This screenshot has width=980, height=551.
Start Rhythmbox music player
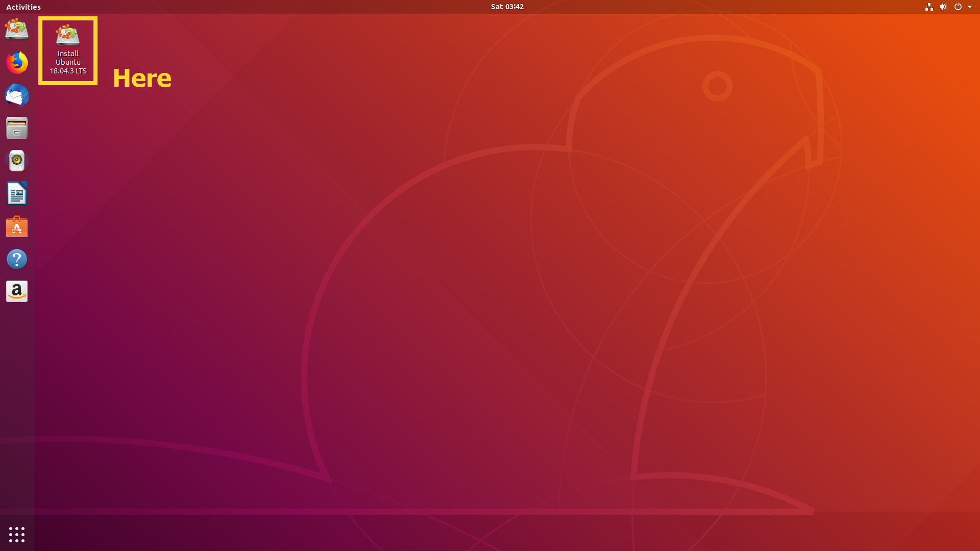[17, 161]
